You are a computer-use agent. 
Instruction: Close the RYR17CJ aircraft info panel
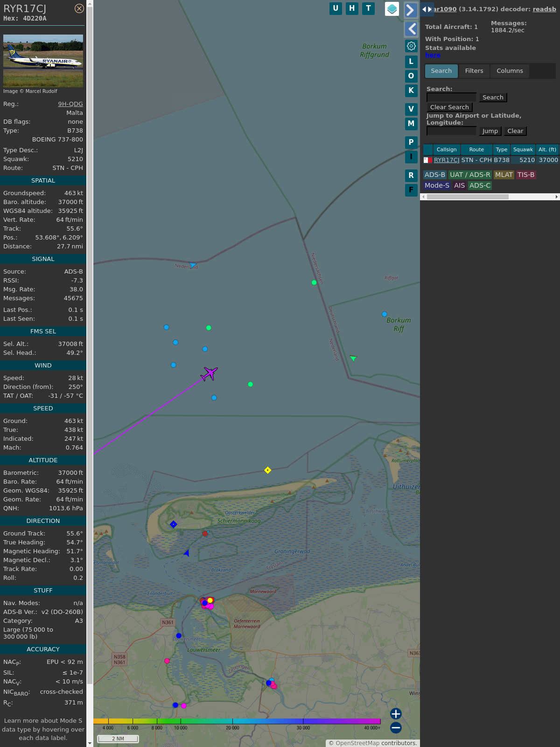coord(79,8)
